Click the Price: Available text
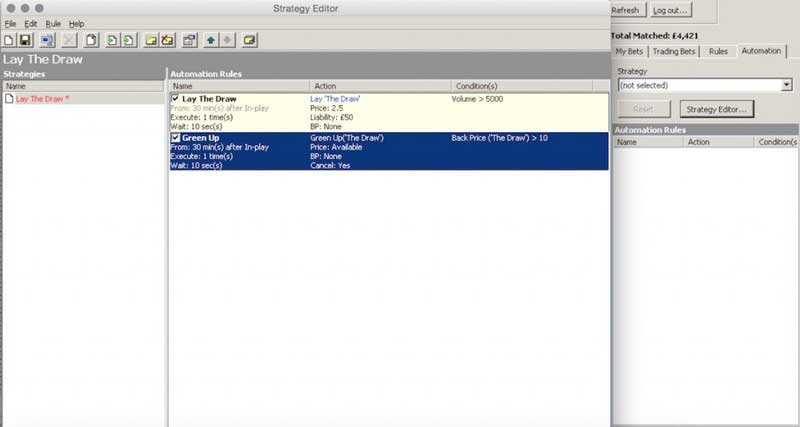The width and height of the screenshot is (800, 427). pos(336,147)
